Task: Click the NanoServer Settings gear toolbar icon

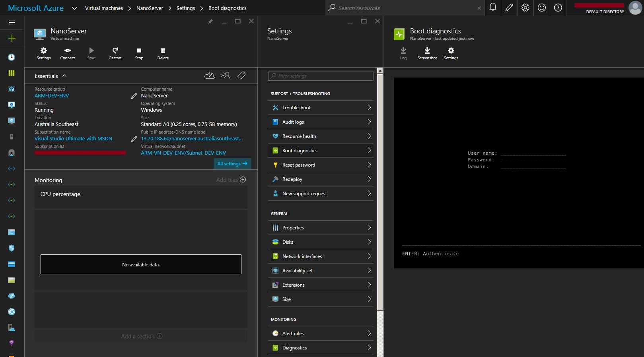Action: click(44, 53)
